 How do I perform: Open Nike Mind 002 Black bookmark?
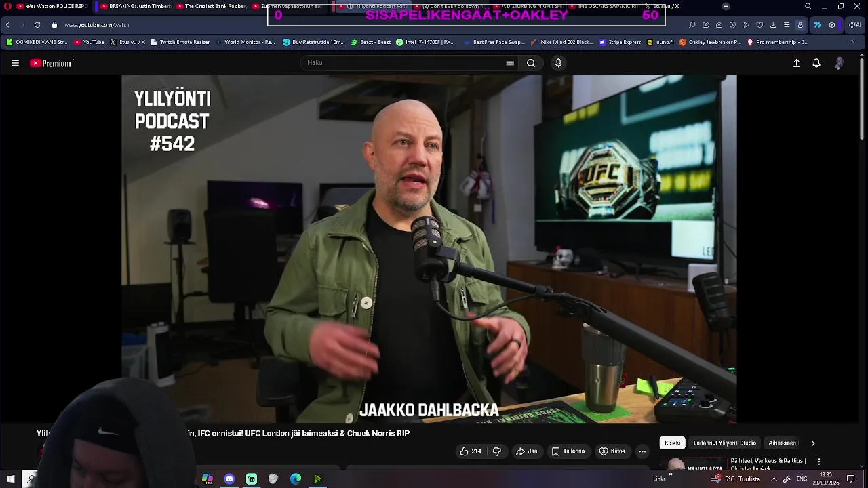click(561, 42)
